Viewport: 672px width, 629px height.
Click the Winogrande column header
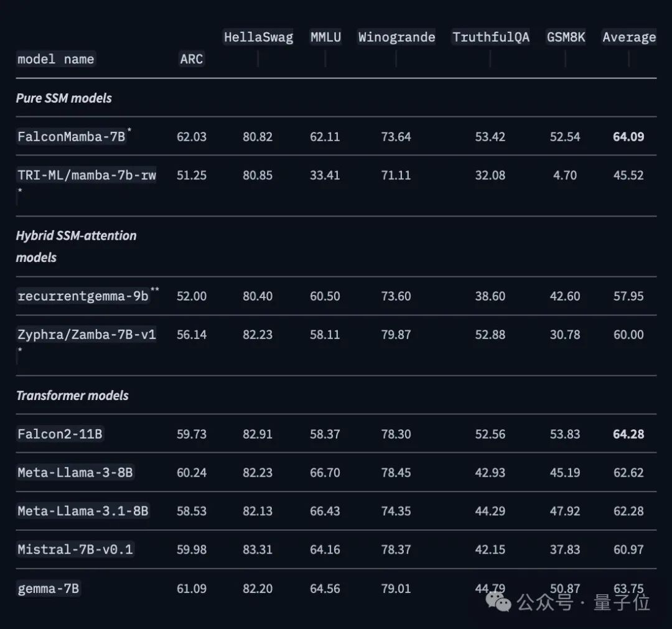397,37
